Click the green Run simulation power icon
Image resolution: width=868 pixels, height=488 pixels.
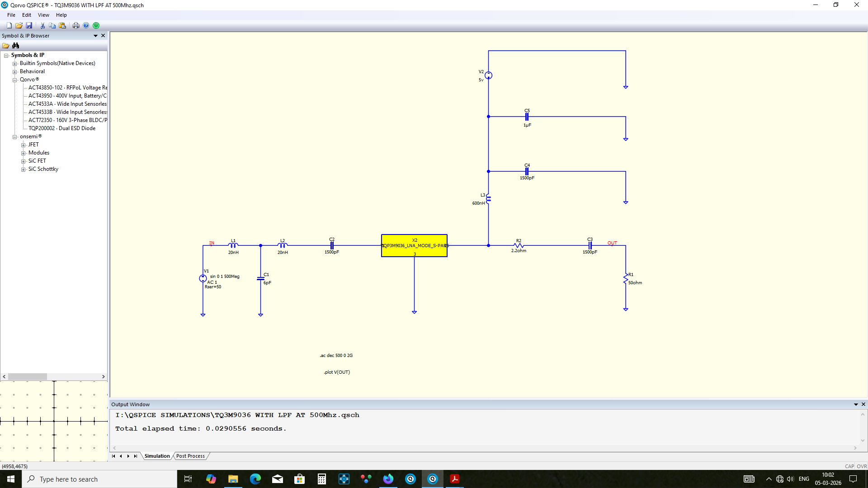[96, 26]
